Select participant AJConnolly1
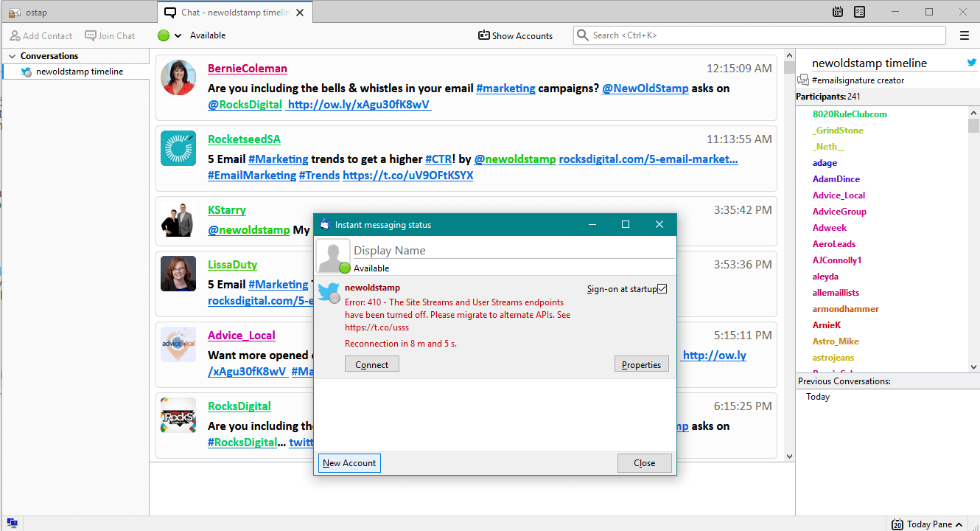980x531 pixels. click(837, 260)
